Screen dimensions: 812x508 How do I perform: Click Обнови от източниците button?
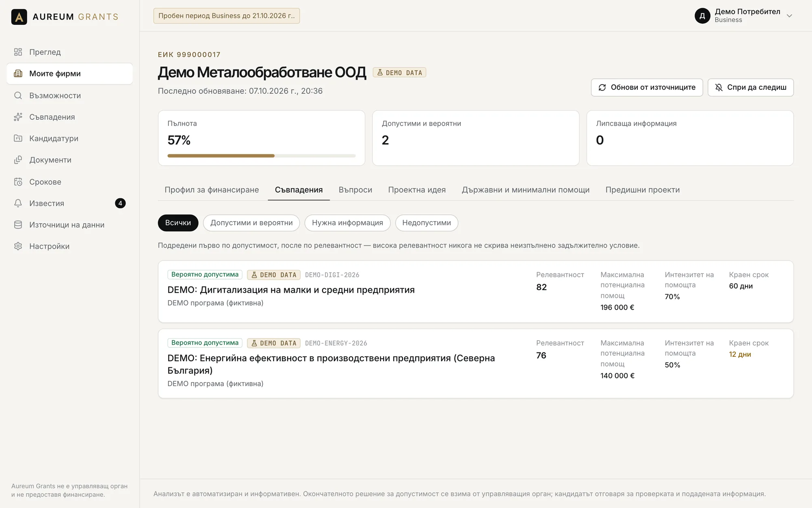(647, 87)
